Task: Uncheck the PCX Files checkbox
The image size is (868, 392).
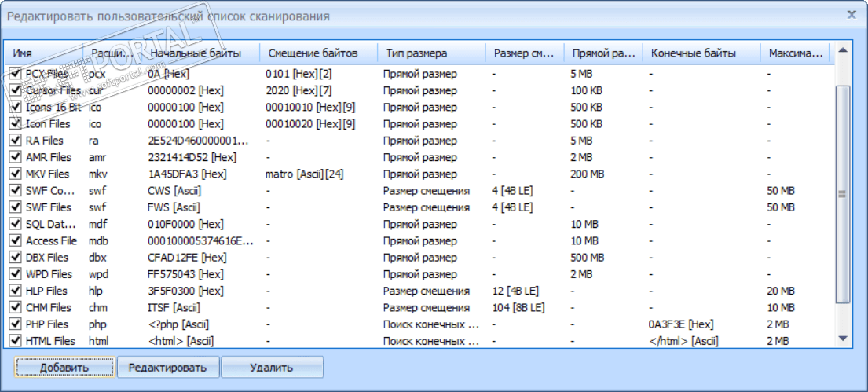Action: pos(16,74)
